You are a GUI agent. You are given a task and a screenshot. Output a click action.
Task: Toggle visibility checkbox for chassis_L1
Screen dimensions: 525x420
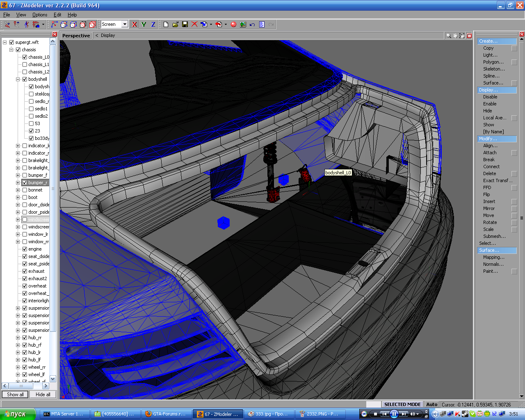[25, 64]
